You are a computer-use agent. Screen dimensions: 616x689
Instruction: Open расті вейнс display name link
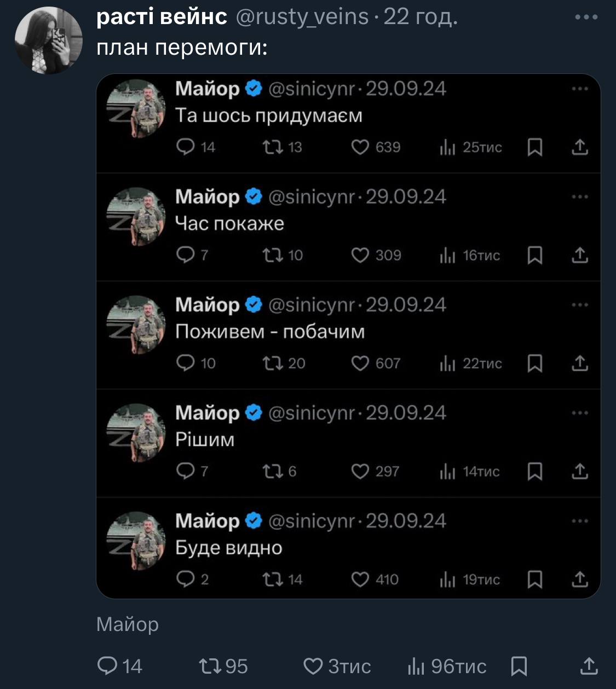(162, 18)
